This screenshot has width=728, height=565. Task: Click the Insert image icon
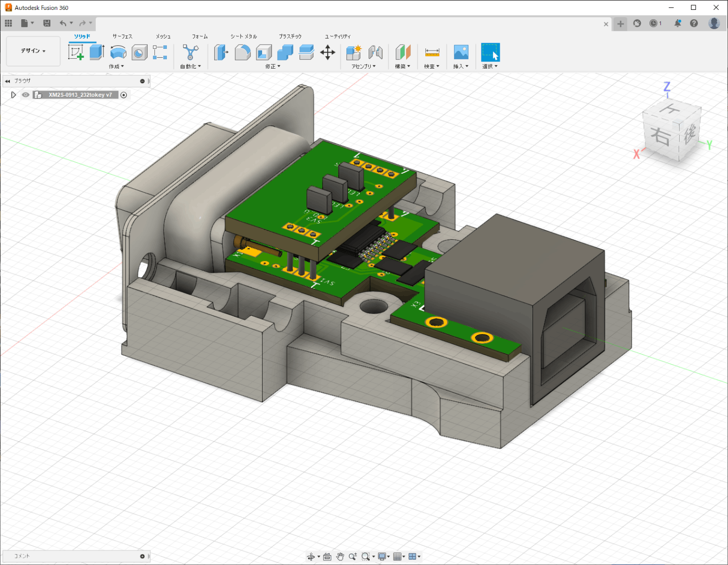pyautogui.click(x=461, y=52)
